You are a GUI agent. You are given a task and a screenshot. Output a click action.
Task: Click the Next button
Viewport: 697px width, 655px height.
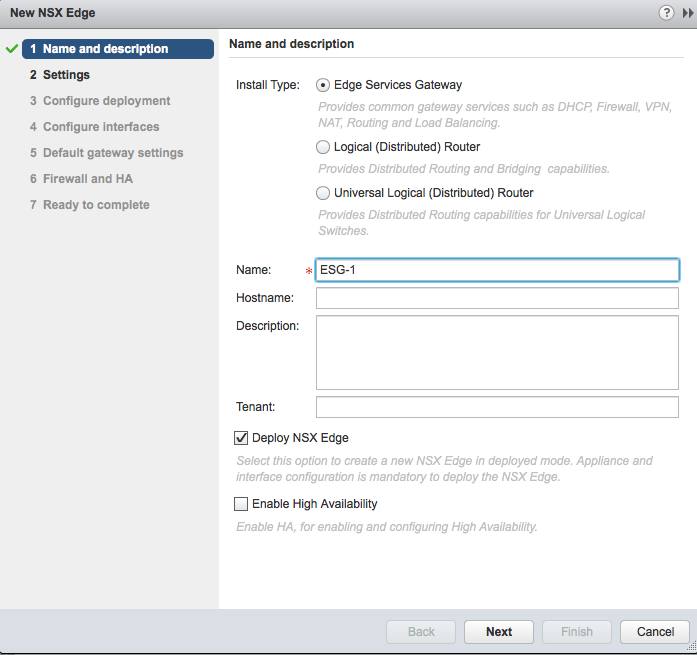click(499, 632)
